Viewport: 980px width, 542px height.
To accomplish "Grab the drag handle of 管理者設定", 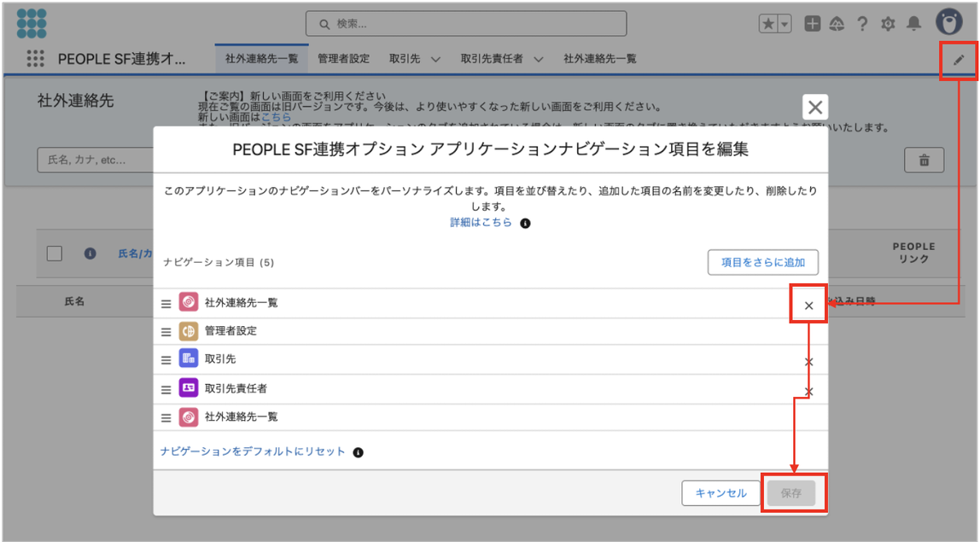I will (x=166, y=332).
